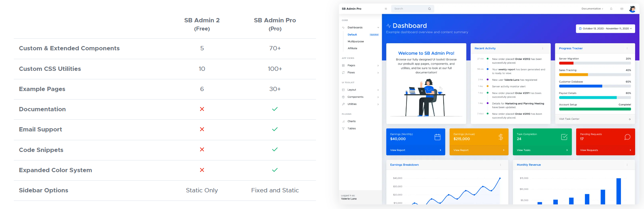Click the check-square icon on Task Completion card

click(564, 137)
